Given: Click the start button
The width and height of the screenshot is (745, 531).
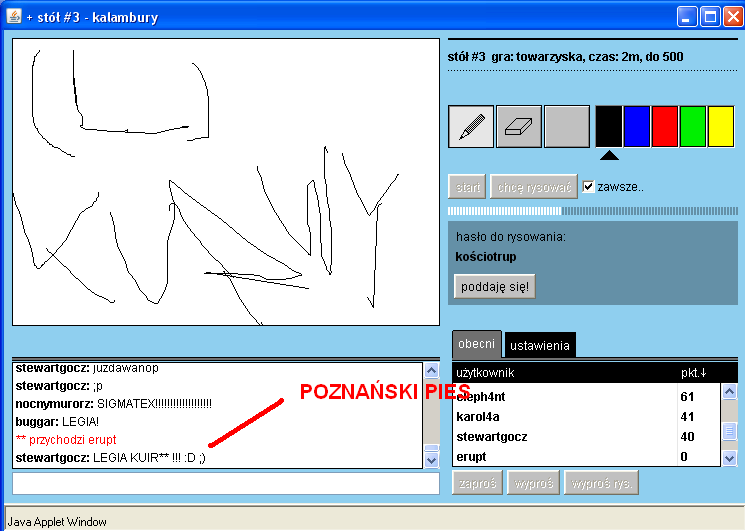Looking at the screenshot, I should pyautogui.click(x=468, y=187).
